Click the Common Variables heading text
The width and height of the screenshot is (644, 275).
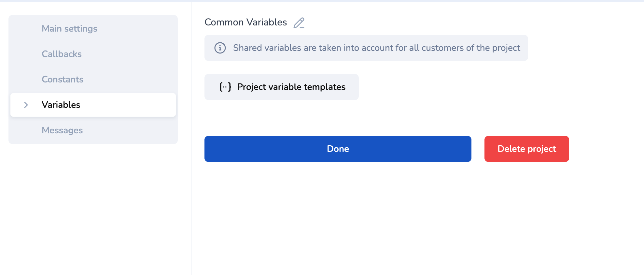(245, 22)
